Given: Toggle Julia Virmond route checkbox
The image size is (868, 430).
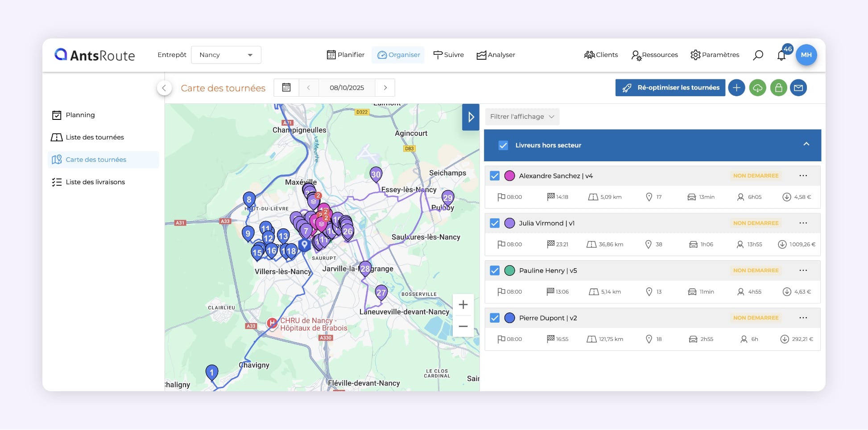Looking at the screenshot, I should [x=495, y=223].
